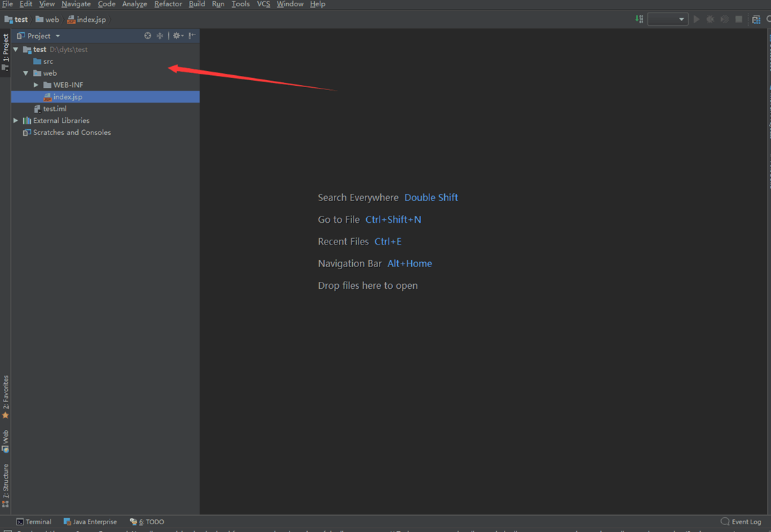Click Run with Coverage icon

pos(725,19)
